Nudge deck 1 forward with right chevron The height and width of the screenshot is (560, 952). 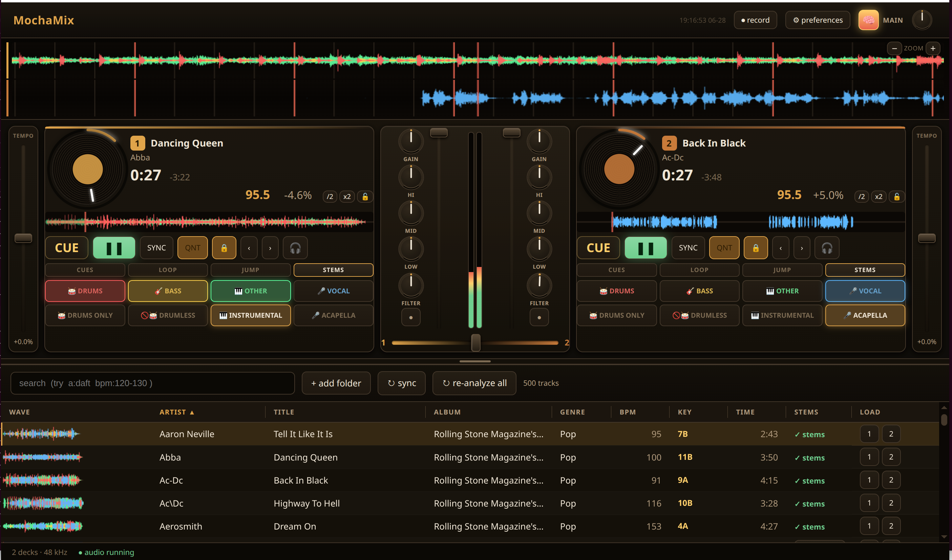pyautogui.click(x=270, y=248)
